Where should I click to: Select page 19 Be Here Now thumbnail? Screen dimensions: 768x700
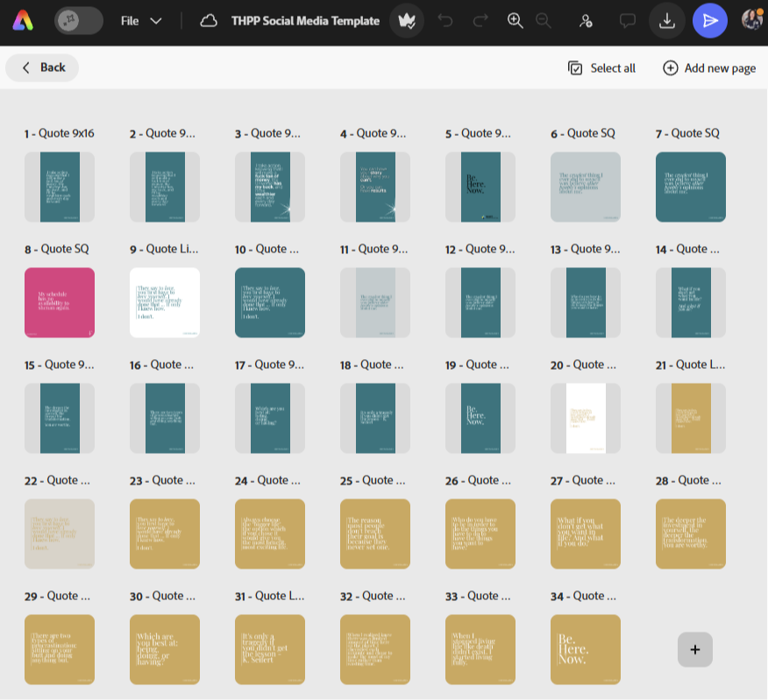tap(480, 418)
